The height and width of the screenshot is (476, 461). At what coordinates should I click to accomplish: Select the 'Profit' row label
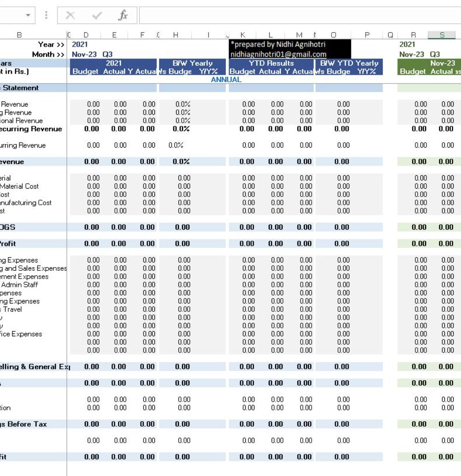click(x=8, y=244)
